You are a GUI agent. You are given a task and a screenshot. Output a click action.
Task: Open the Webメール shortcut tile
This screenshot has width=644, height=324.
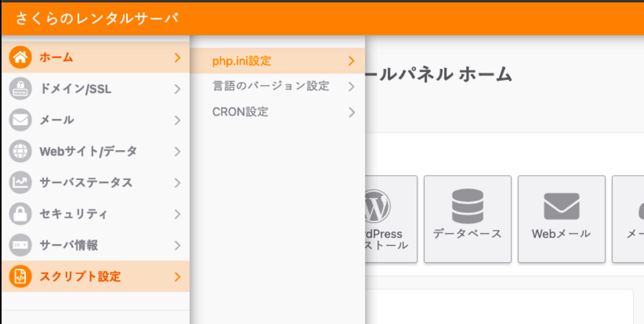(561, 219)
